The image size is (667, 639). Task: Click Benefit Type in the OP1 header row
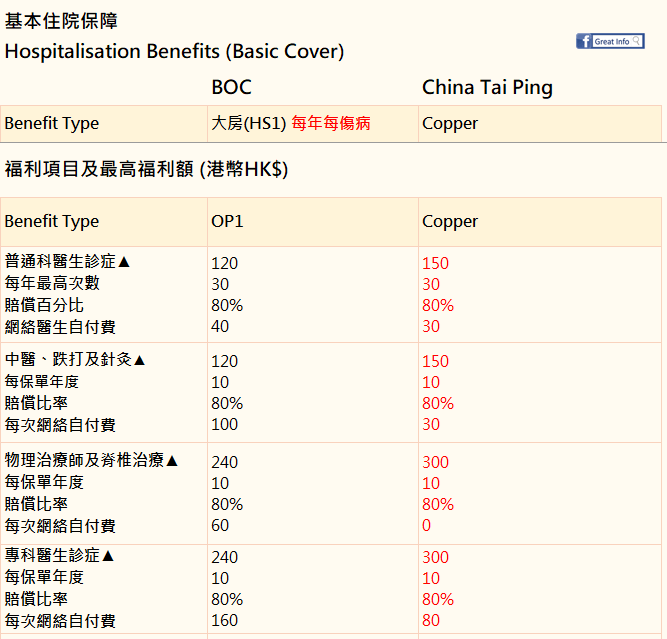click(51, 222)
